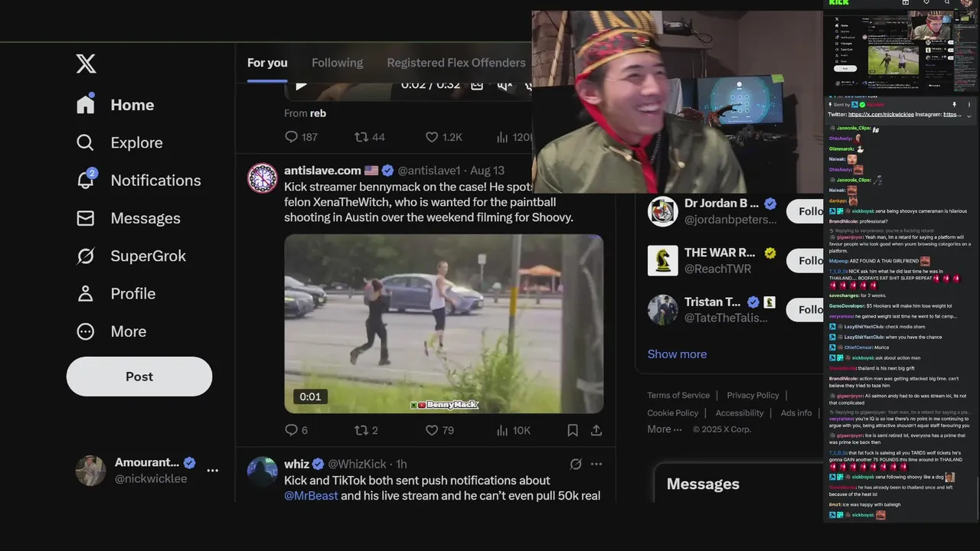This screenshot has width=980, height=551.
Task: Open the Privacy Policy link
Action: (x=753, y=395)
